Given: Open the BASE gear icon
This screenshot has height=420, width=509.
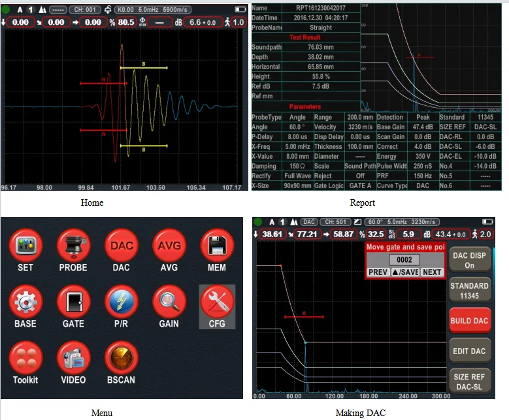Looking at the screenshot, I should 25,302.
